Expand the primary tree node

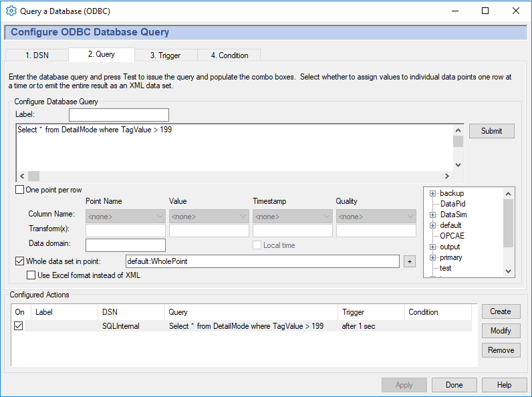point(432,258)
